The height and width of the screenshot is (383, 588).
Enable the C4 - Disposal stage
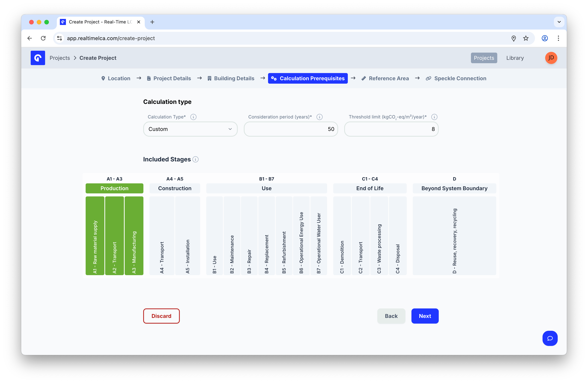[x=397, y=236]
